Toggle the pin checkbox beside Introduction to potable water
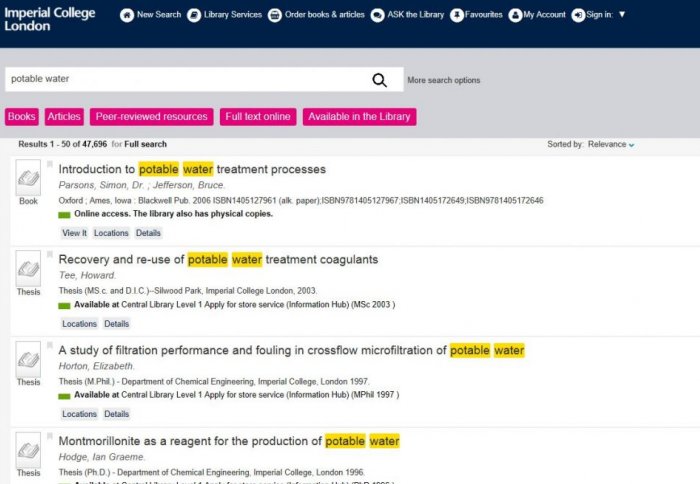The image size is (700, 484). tap(48, 166)
